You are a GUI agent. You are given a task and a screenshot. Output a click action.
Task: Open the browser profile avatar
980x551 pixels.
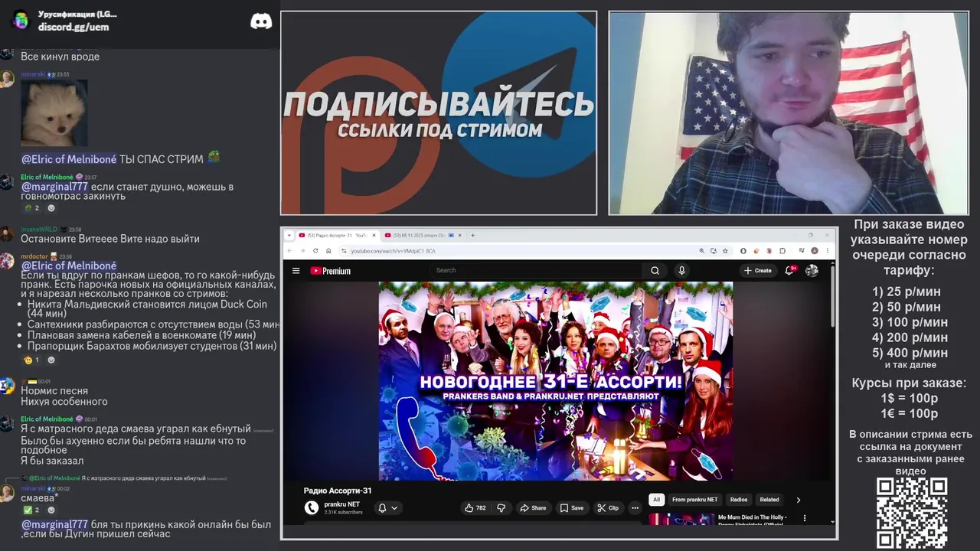(x=815, y=250)
